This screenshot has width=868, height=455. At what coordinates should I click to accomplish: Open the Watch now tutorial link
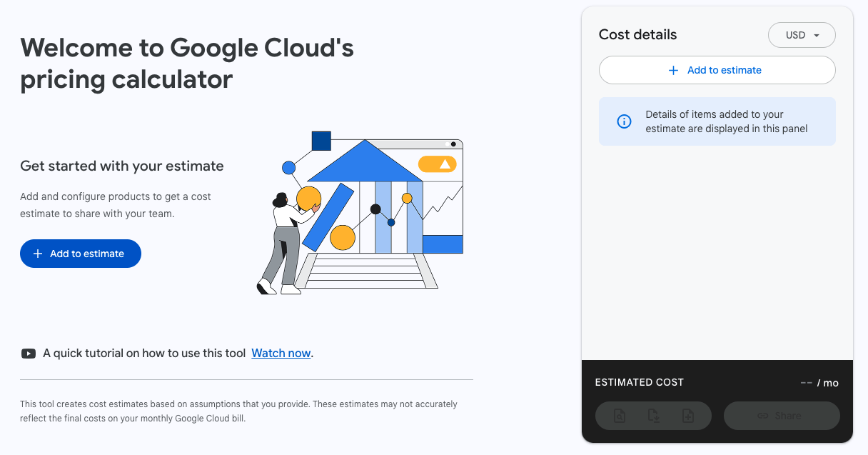281,353
